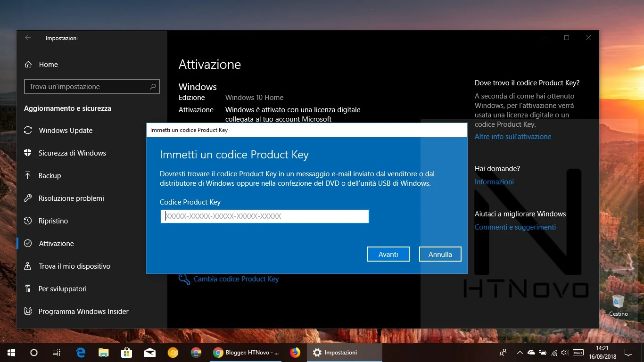This screenshot has width=644, height=362.
Task: Click the Avanti button
Action: [x=388, y=254]
